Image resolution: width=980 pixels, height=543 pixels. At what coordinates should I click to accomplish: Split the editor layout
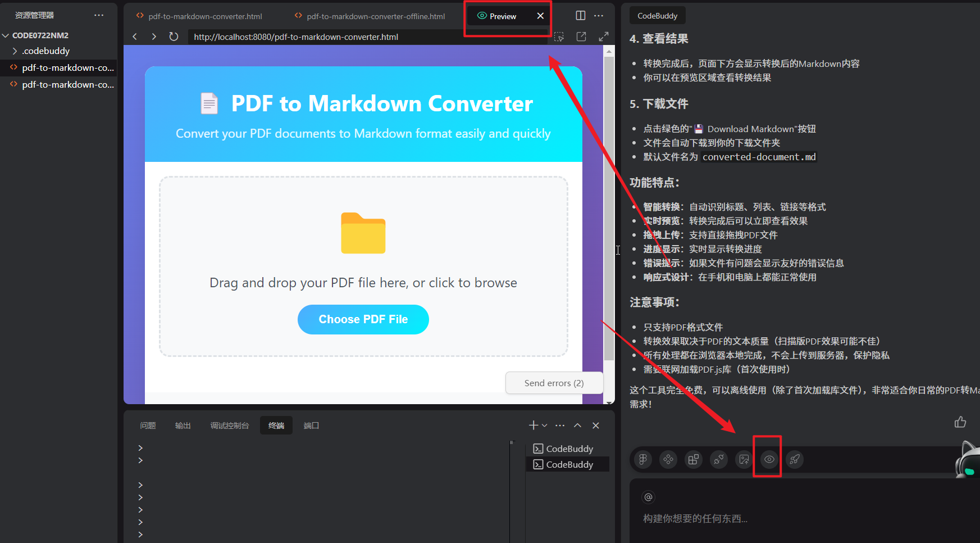581,16
